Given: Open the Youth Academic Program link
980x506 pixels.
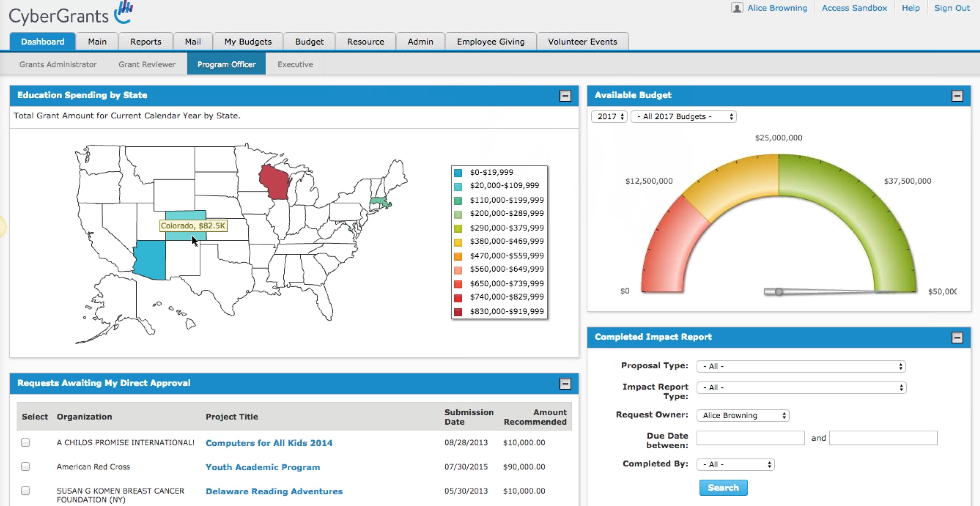Looking at the screenshot, I should [262, 467].
